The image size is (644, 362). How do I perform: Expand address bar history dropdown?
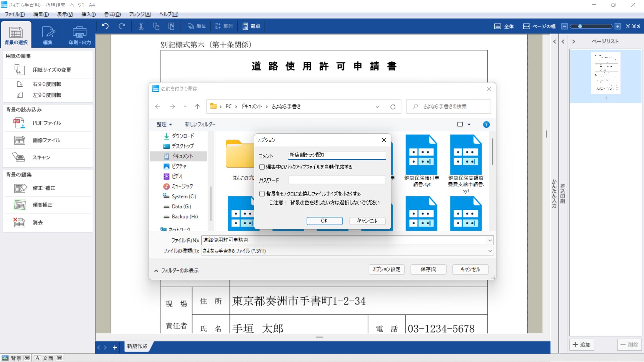(x=377, y=107)
